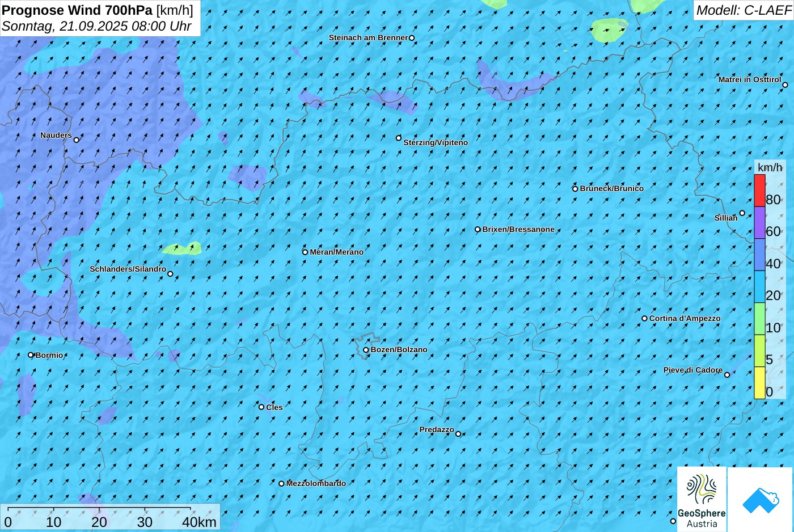Click the Sillian location marker dot
The height and width of the screenshot is (532, 794).
pyautogui.click(x=742, y=213)
